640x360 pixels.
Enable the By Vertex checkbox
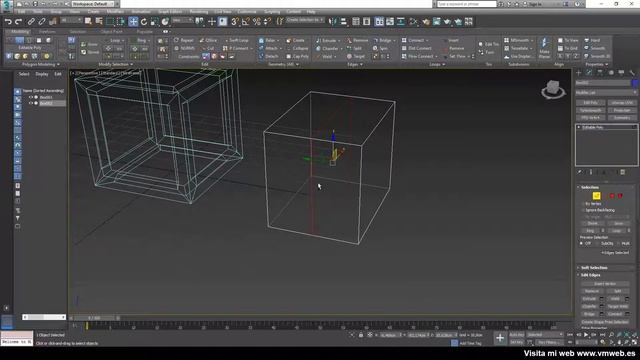click(583, 204)
